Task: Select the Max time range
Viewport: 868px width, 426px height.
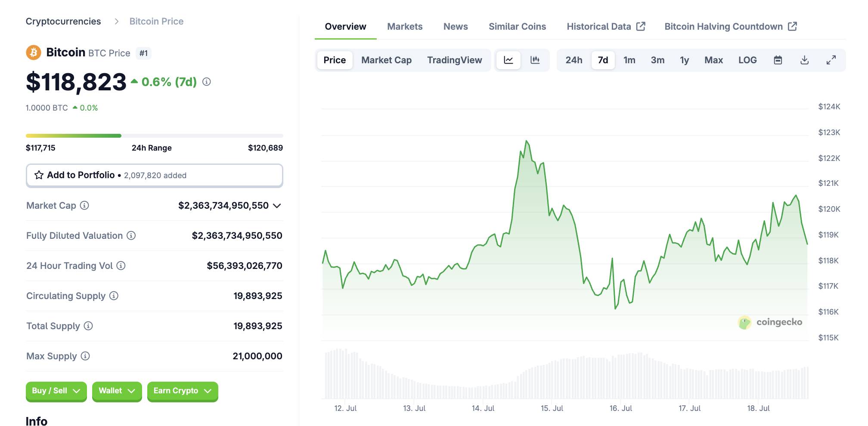Action: pyautogui.click(x=713, y=60)
